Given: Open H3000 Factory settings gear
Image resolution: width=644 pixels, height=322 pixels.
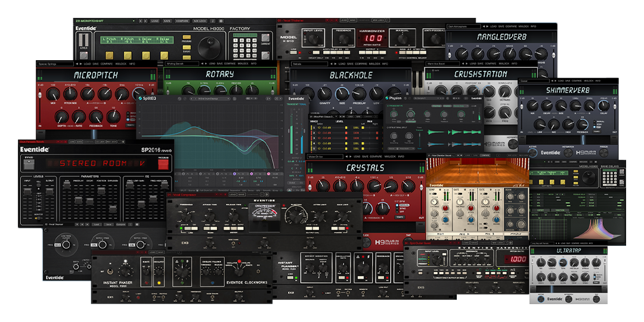Looking at the screenshot, I should 221,21.
